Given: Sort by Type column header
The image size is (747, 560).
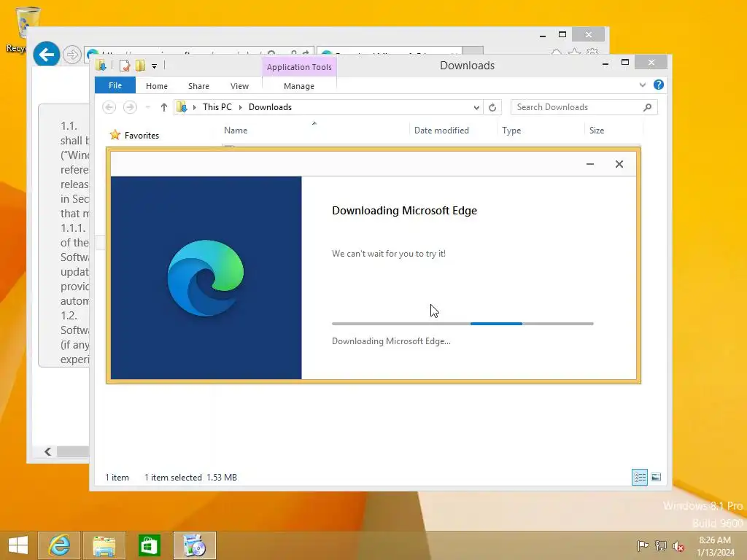Looking at the screenshot, I should [x=511, y=131].
